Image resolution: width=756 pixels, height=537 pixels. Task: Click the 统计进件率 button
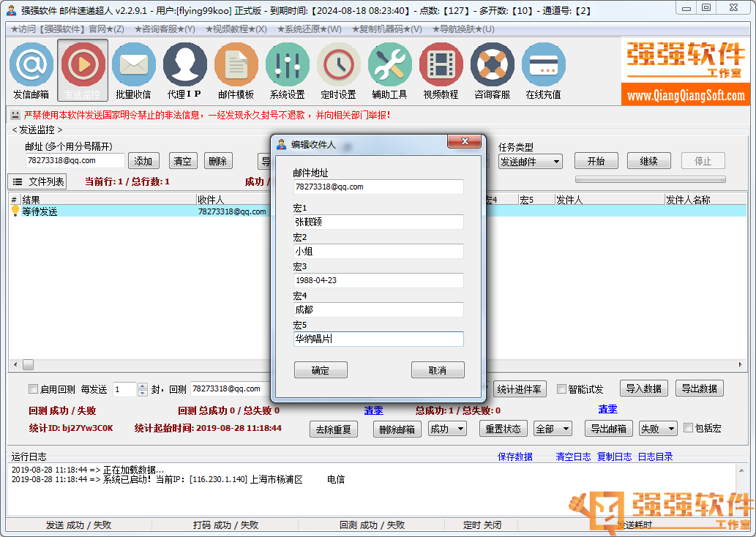(520, 389)
